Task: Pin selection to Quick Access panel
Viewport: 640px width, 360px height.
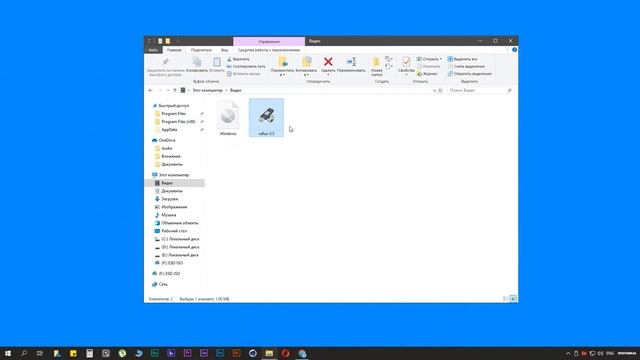Action: tap(165, 67)
